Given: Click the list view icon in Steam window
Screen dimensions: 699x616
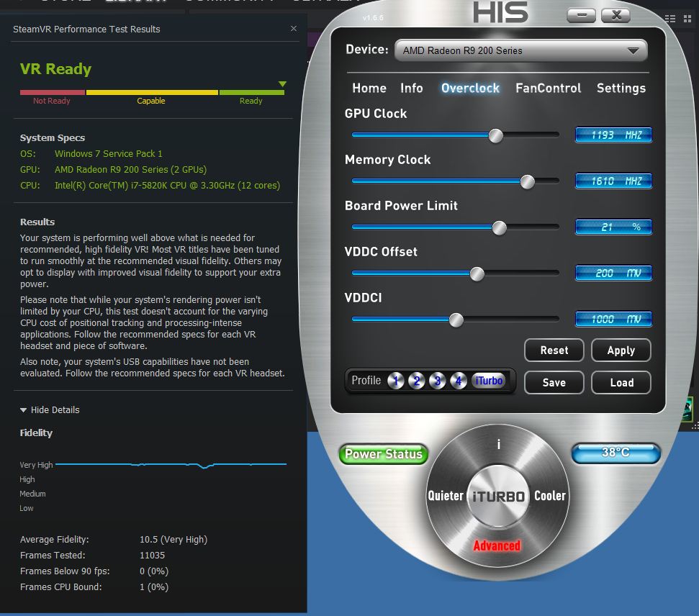Looking at the screenshot, I should point(669,19).
